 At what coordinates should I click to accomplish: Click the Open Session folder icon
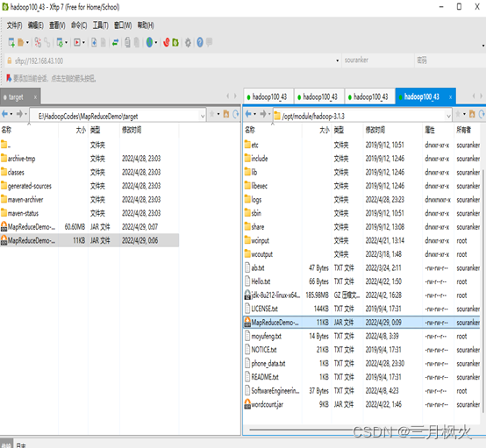pyautogui.click(x=21, y=42)
